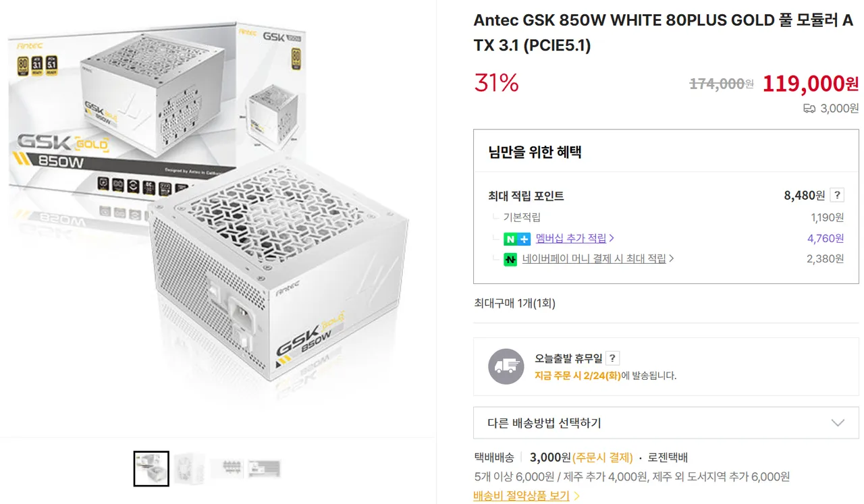864x504 pixels.
Task: Click the Naver Pay money icon
Action: (510, 259)
